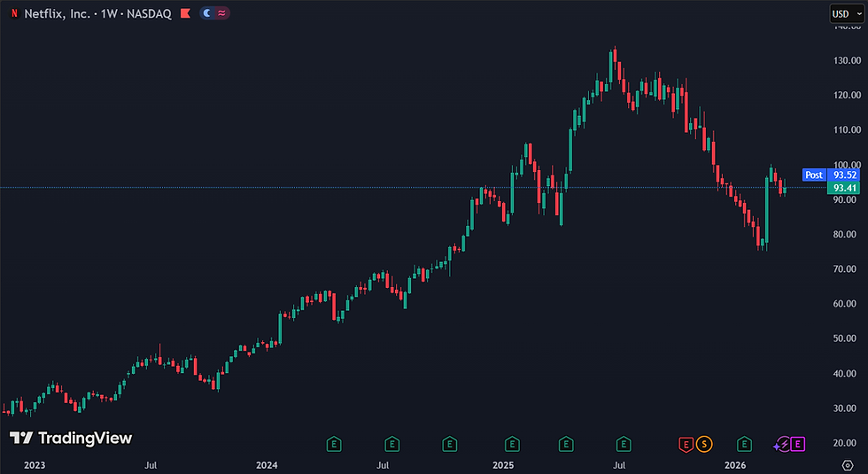Click the blue Post price label

click(x=814, y=175)
